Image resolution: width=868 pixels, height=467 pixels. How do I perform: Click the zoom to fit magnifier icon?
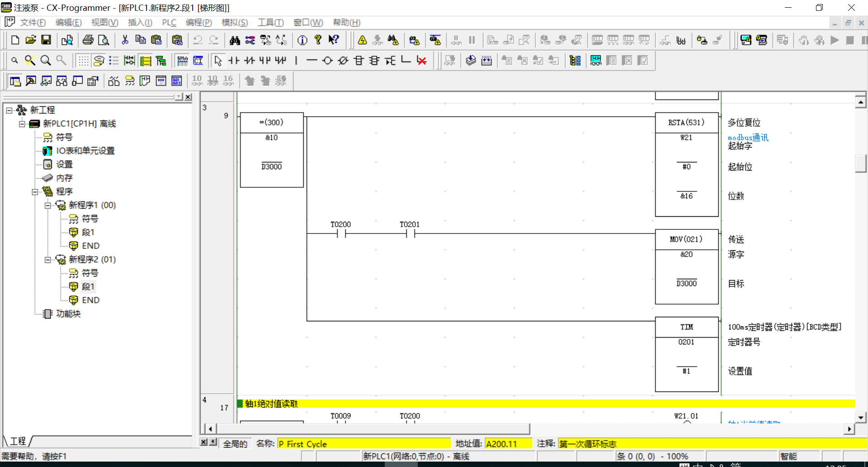click(x=30, y=61)
